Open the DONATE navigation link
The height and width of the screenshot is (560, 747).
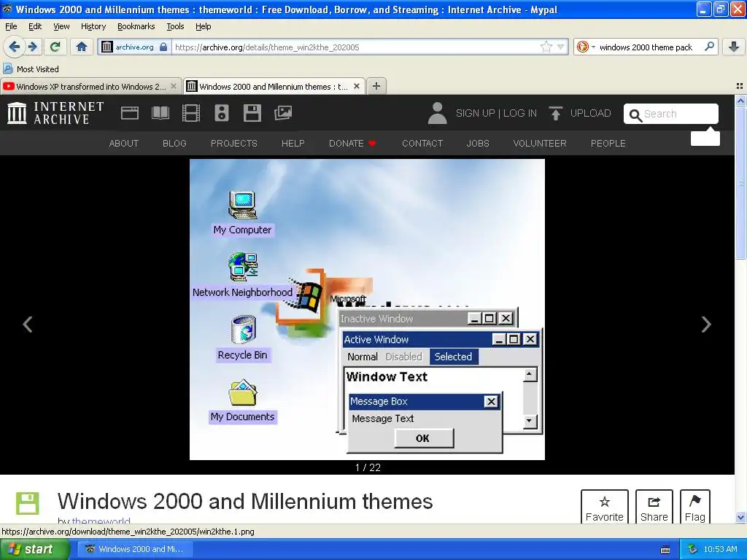point(352,144)
